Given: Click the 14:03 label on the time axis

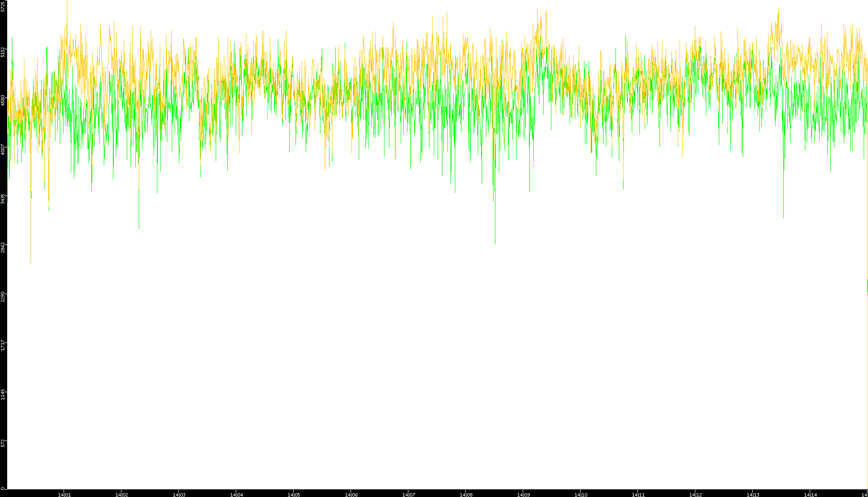Looking at the screenshot, I should tap(179, 495).
